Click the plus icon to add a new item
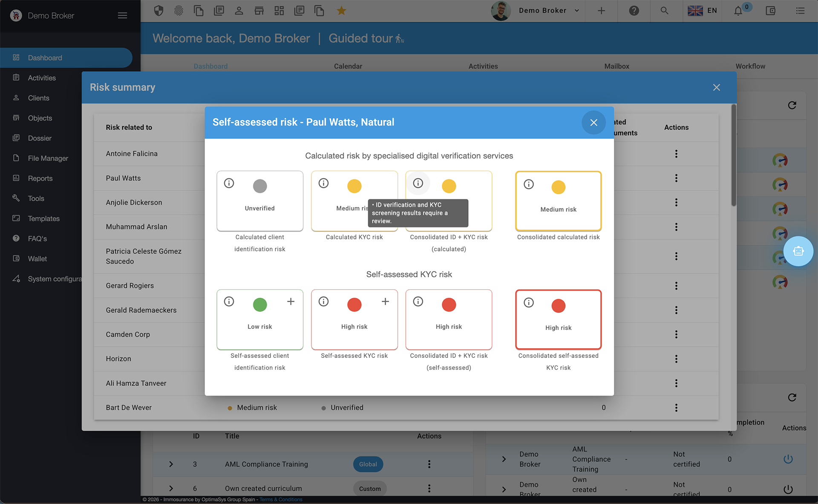Screen dimensions: 818x504 pyautogui.click(x=601, y=11)
